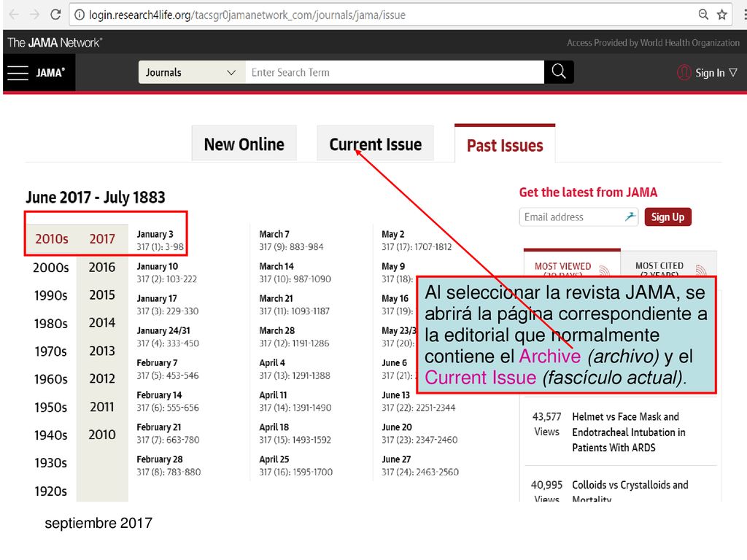
Task: Expand the Sign In dropdown
Action: (716, 73)
